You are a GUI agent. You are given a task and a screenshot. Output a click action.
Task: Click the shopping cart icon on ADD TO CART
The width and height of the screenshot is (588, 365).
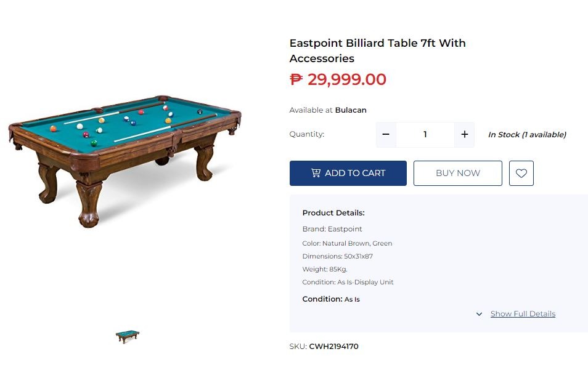coord(316,173)
